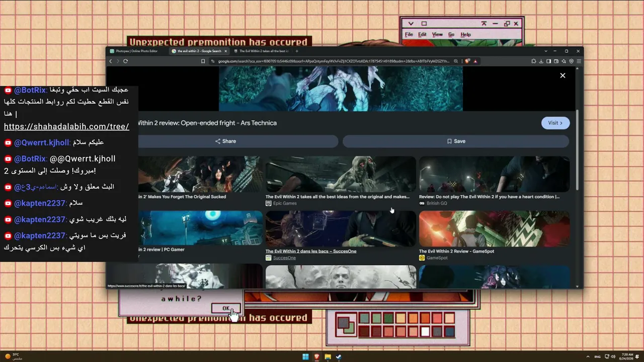This screenshot has width=644, height=362.
Task: Open the site information icon beside the URL
Action: point(213,61)
